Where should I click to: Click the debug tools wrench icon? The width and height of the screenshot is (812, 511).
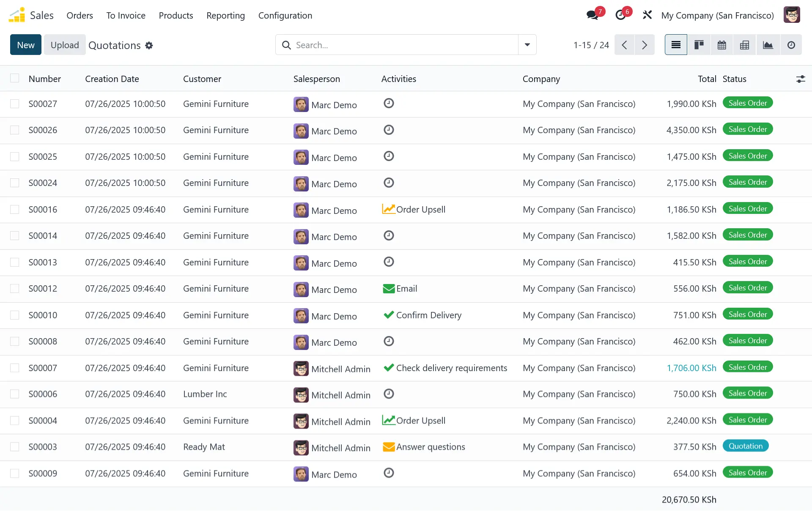[647, 15]
